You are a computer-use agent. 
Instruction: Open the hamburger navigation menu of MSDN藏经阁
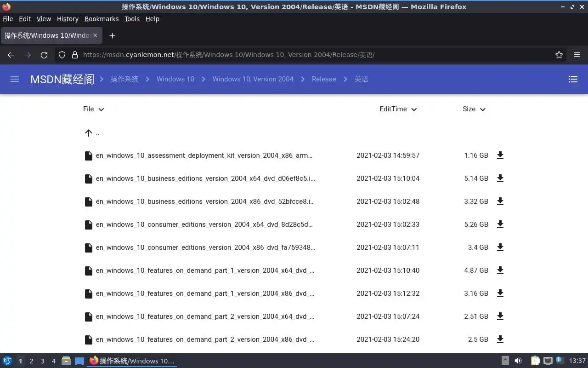point(15,79)
